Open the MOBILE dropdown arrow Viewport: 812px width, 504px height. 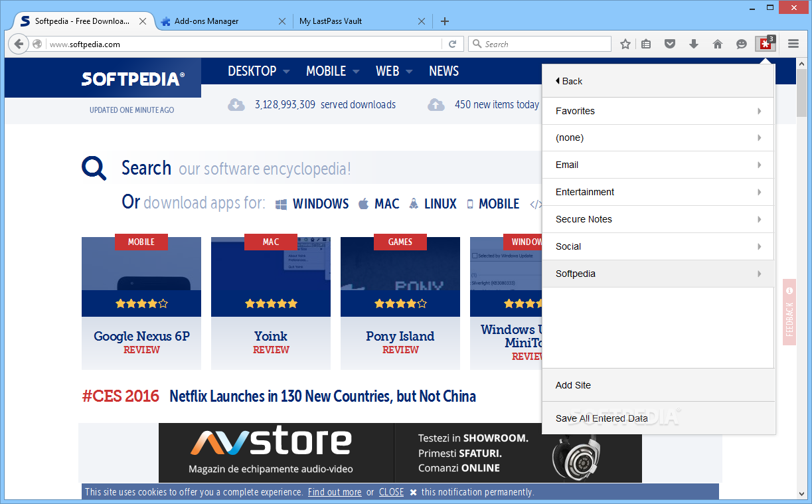pyautogui.click(x=356, y=72)
